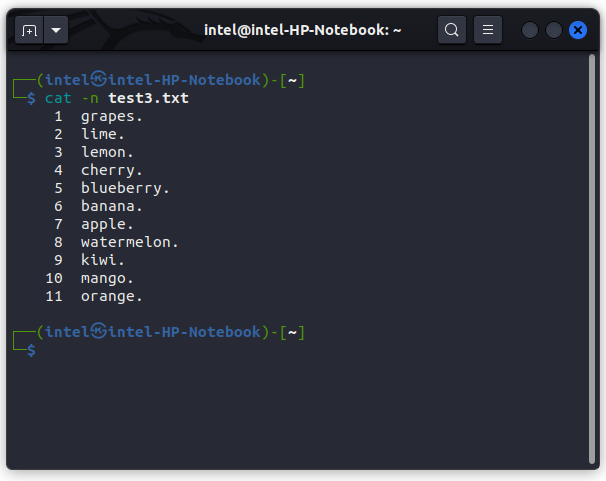Click the cat command word
Image resolution: width=606 pixels, height=481 pixels.
58,98
